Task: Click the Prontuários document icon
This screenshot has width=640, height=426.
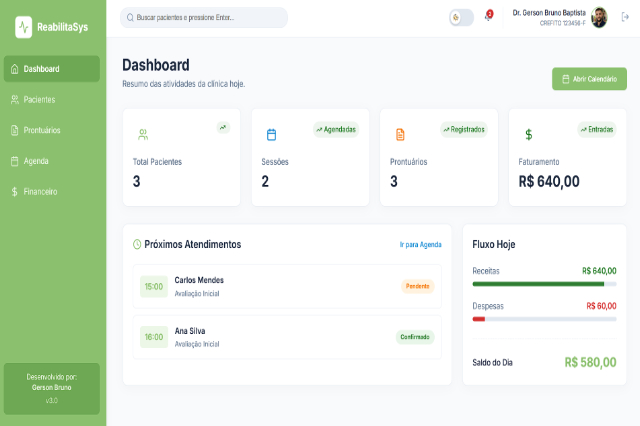Action: (400, 134)
